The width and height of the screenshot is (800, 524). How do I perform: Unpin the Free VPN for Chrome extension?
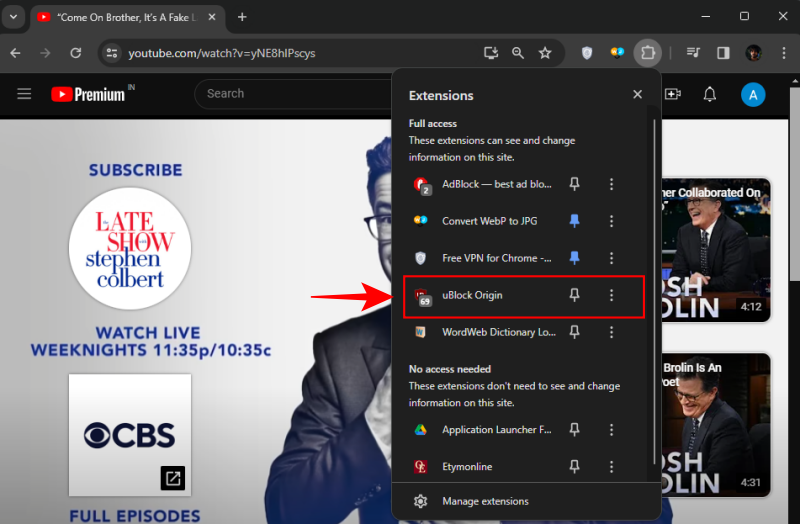pos(574,258)
